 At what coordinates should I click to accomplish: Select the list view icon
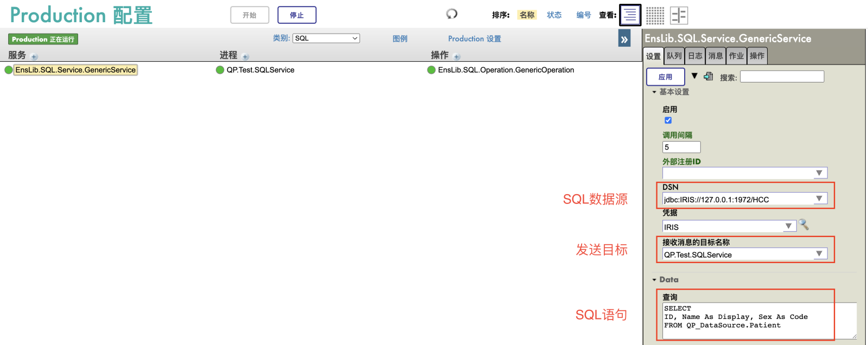click(x=630, y=15)
